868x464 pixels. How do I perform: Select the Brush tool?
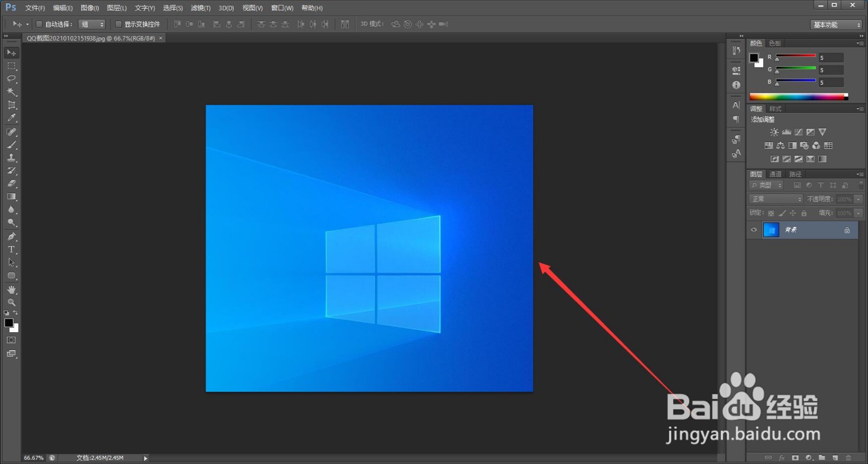click(x=11, y=145)
